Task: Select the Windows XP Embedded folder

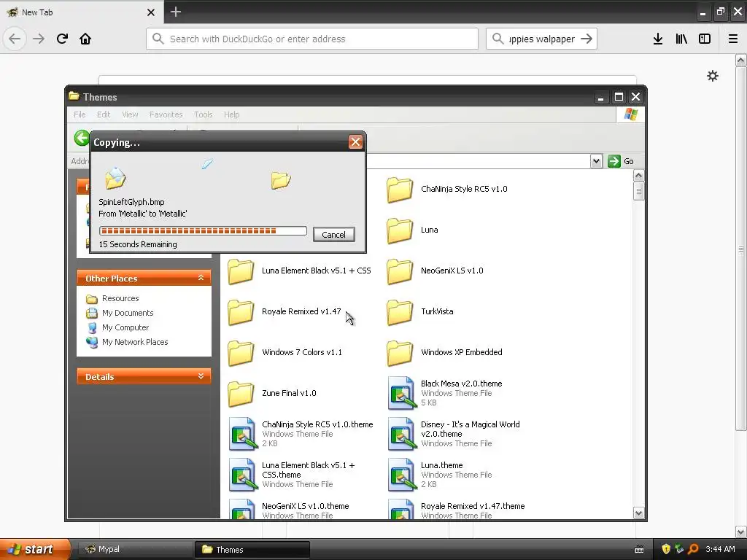Action: [444, 352]
